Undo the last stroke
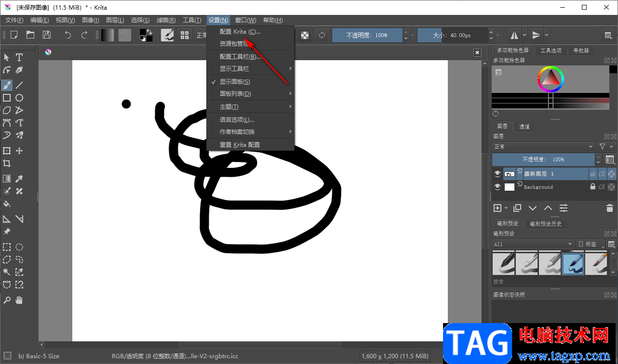618x364 pixels. [68, 35]
